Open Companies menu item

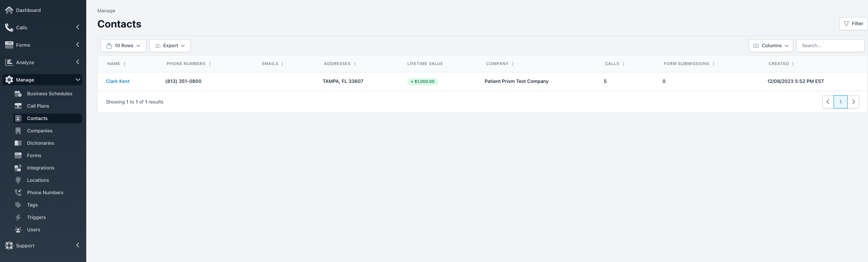[x=48, y=131]
